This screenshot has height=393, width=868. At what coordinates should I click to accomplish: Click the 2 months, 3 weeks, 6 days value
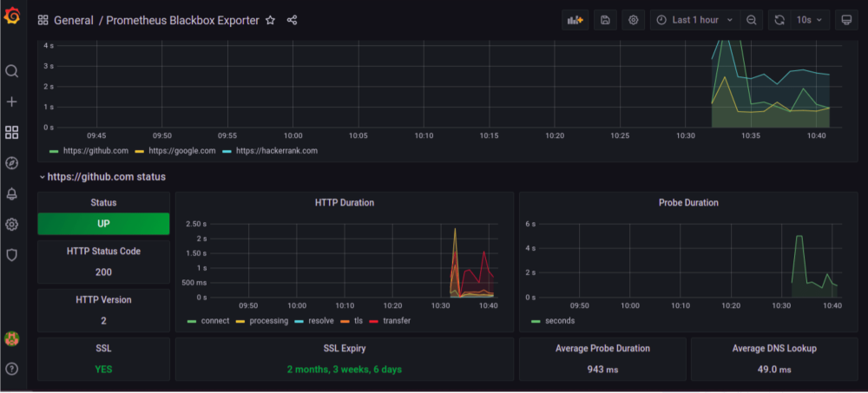click(x=345, y=370)
